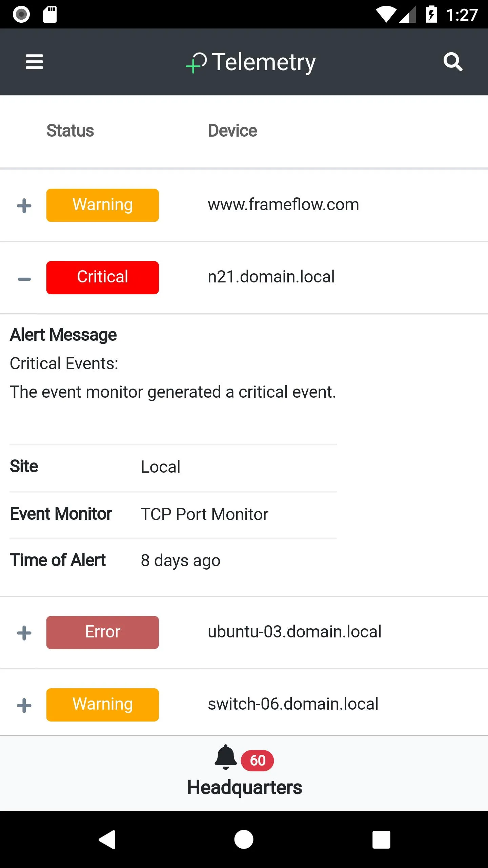Tap the 1:27 clock in status bar
Screen dimensions: 488x868
tap(462, 15)
